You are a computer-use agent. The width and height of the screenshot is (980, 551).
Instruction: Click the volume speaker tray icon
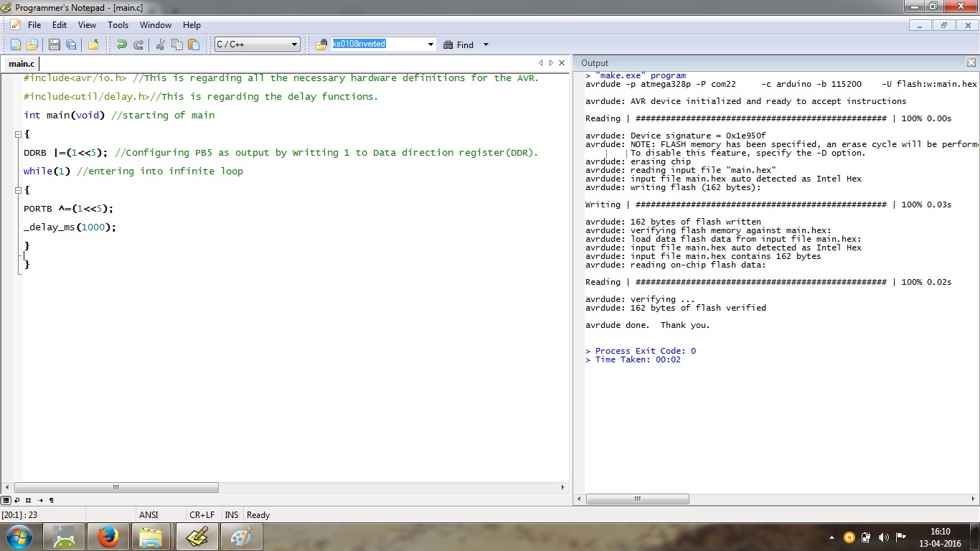click(883, 537)
